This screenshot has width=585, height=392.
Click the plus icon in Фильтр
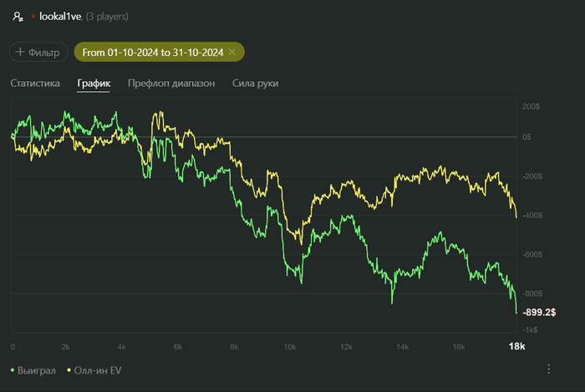pos(20,52)
